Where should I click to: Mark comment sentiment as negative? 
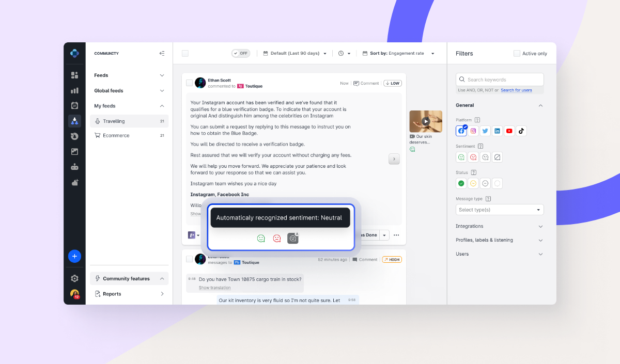[277, 239]
